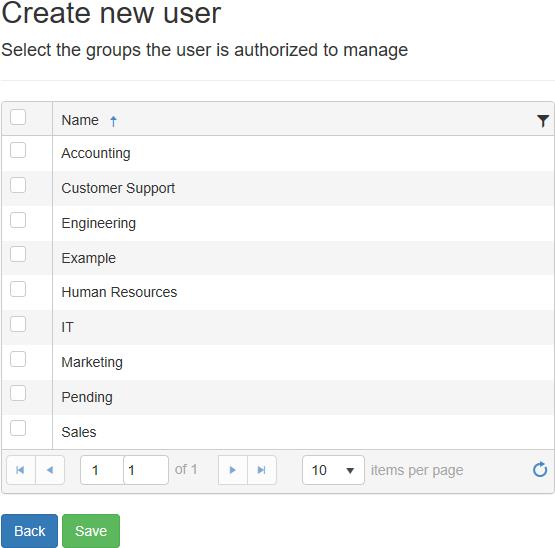
Task: Click the 'of 1' page count text
Action: [x=186, y=470]
